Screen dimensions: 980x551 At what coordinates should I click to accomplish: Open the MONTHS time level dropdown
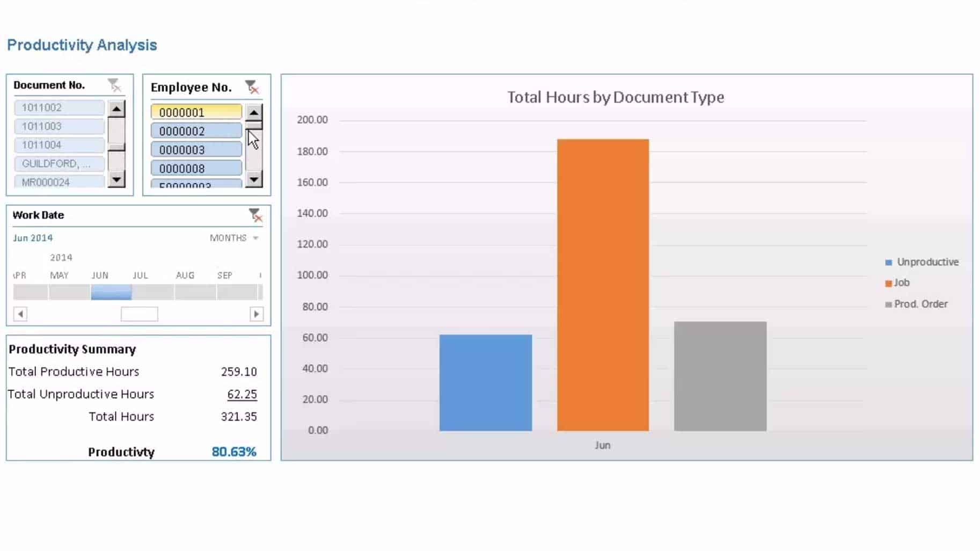(x=235, y=238)
